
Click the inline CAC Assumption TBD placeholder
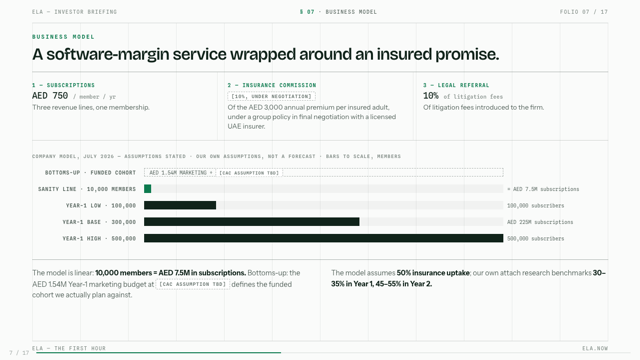(x=193, y=284)
